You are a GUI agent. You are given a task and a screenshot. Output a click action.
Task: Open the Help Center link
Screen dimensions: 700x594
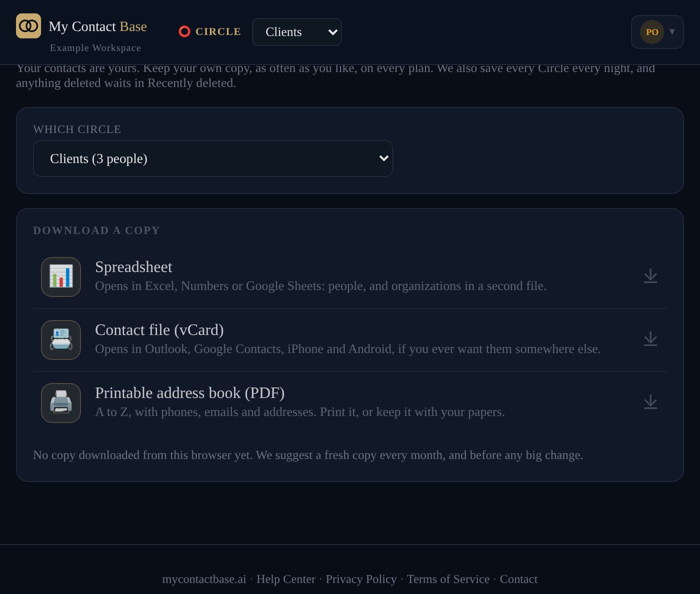pyautogui.click(x=286, y=579)
